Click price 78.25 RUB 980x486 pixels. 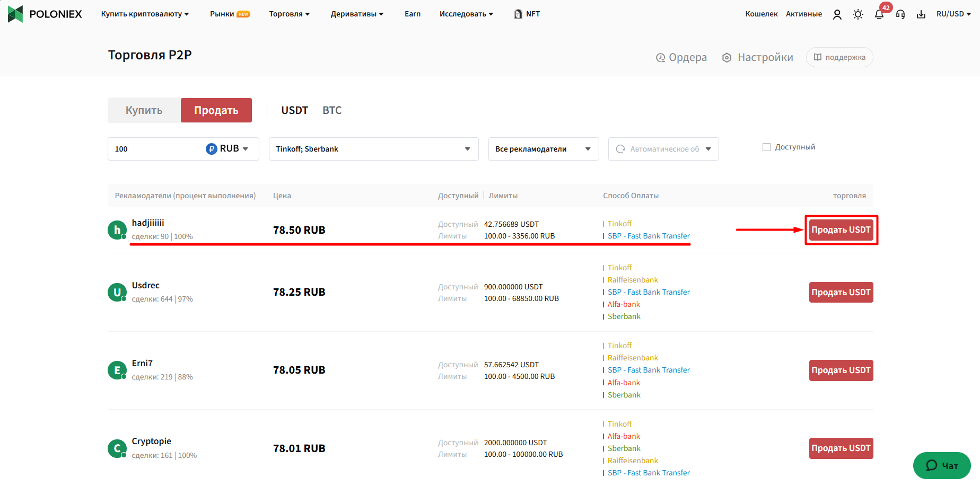(299, 292)
